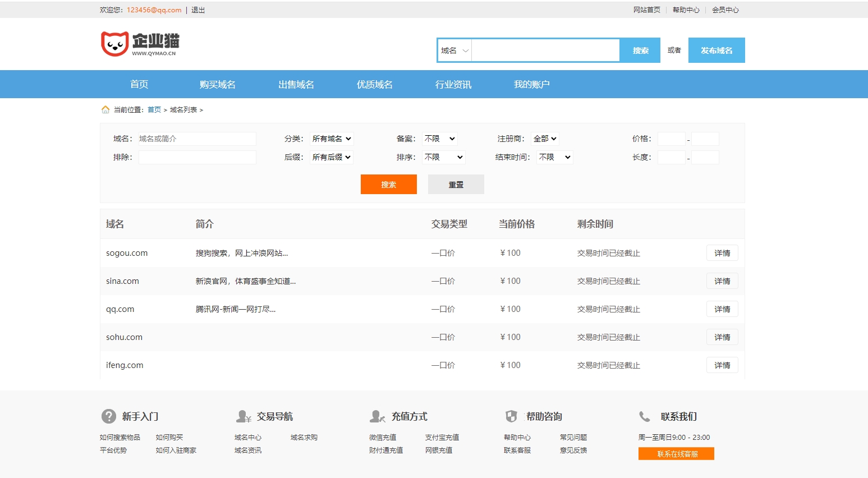This screenshot has width=868, height=478.
Task: Click the orange 搜索 filter button
Action: pyautogui.click(x=389, y=184)
